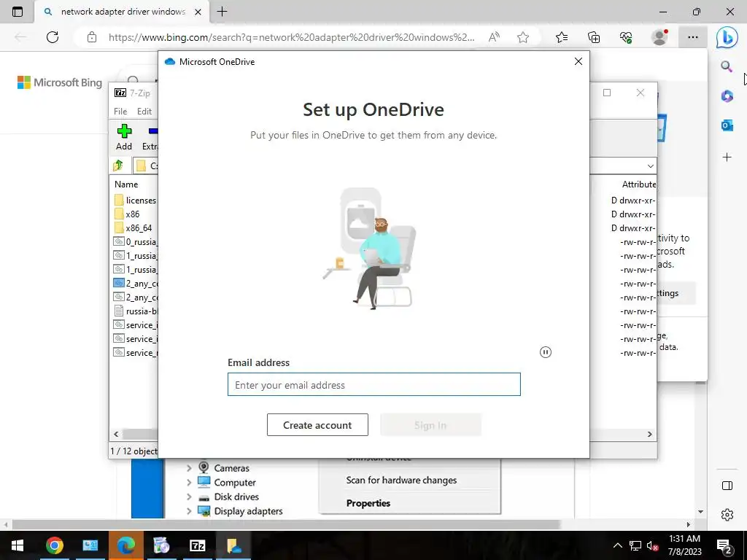Open the notification center icon

[x=724, y=546]
